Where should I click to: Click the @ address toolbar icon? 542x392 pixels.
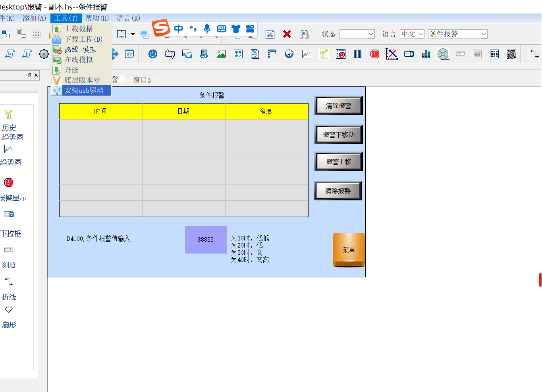(x=129, y=54)
